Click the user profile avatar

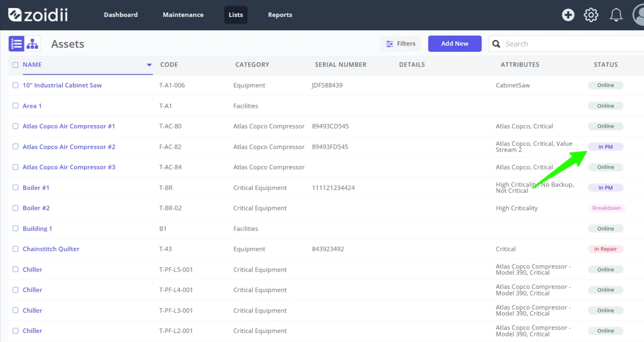click(x=638, y=15)
